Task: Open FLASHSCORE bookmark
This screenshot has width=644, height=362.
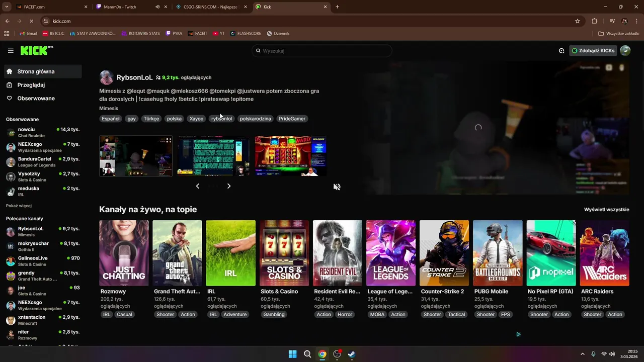Action: coord(246,34)
